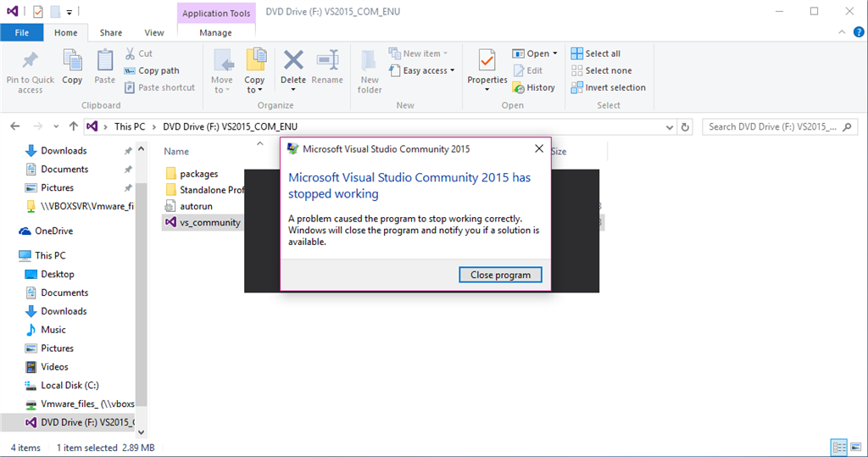The width and height of the screenshot is (868, 457).
Task: Open the Open command dropdown
Action: (x=535, y=53)
